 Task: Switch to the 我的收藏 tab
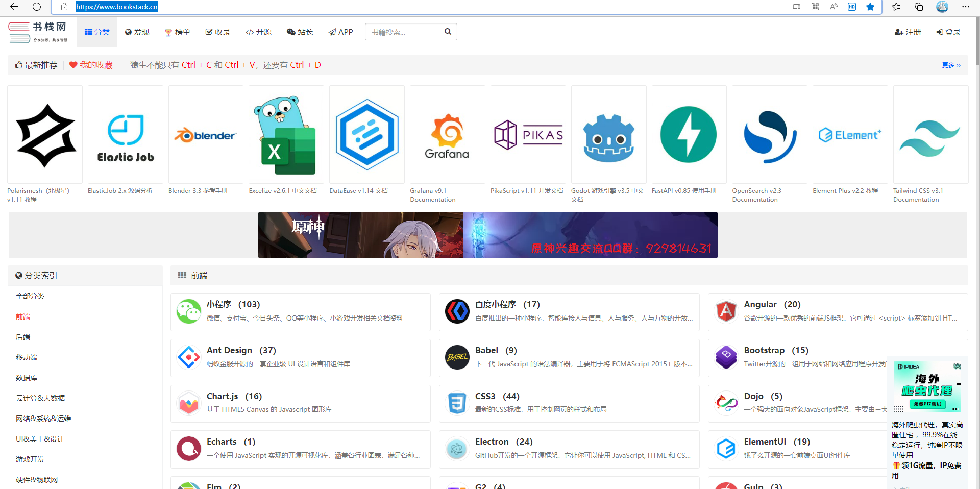[x=91, y=65]
